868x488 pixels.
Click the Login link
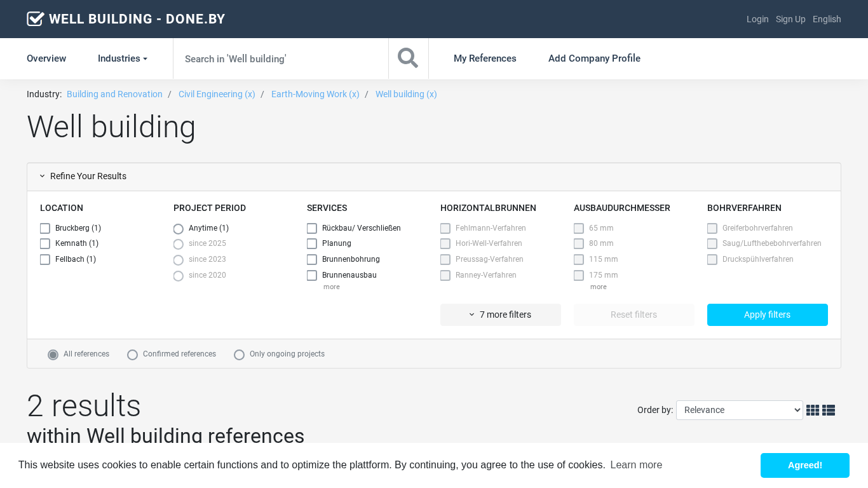tap(757, 19)
